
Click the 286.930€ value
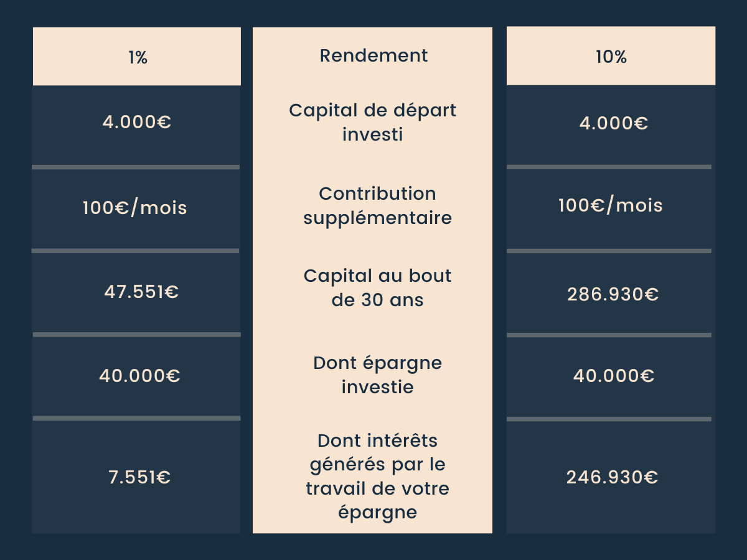(613, 294)
